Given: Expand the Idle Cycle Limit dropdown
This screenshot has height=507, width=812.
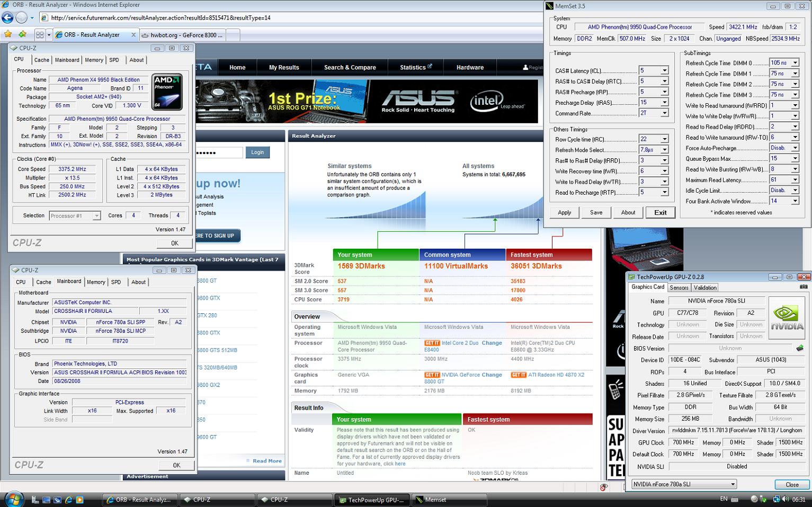Looking at the screenshot, I should point(795,190).
